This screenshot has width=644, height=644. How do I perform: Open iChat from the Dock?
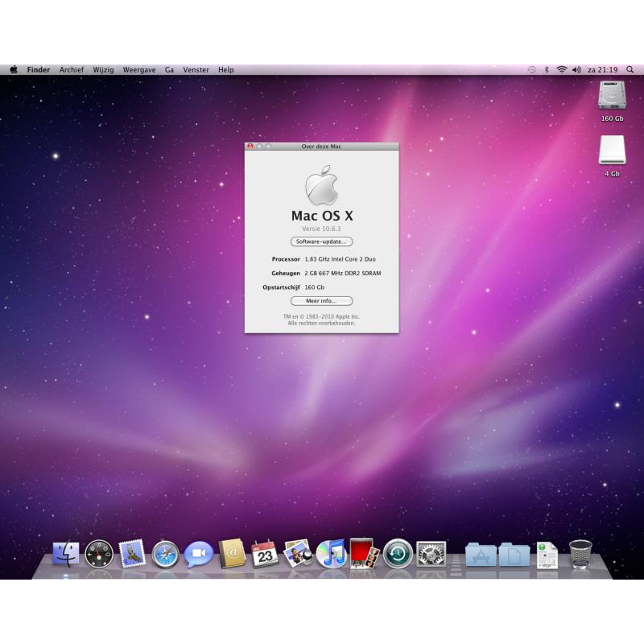click(x=198, y=554)
